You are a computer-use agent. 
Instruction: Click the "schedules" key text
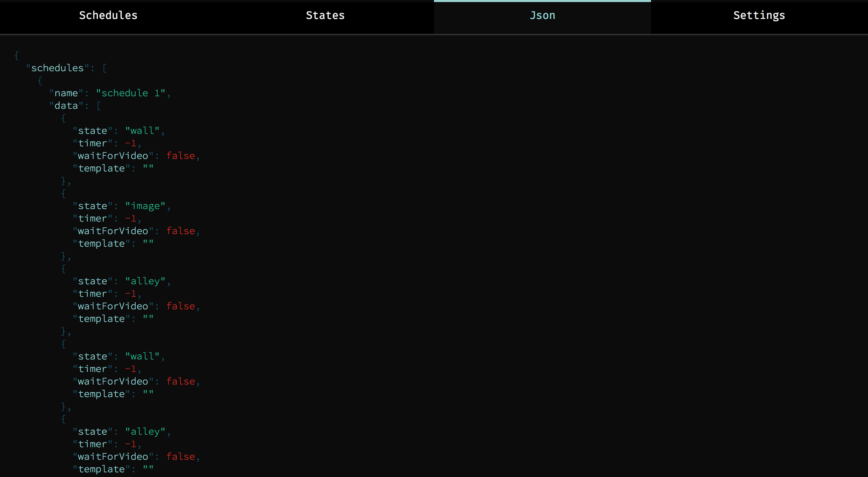coord(57,68)
